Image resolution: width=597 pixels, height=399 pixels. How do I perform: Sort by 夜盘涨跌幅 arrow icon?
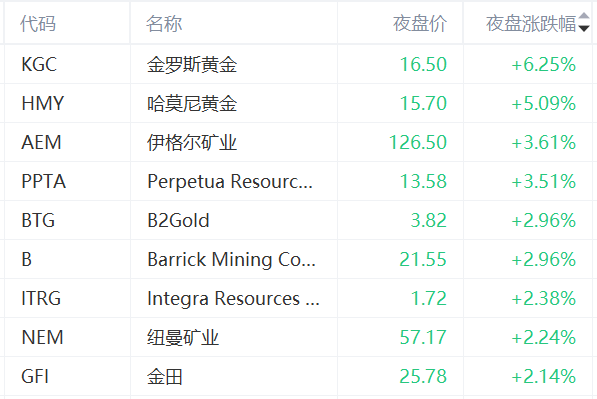click(x=584, y=22)
